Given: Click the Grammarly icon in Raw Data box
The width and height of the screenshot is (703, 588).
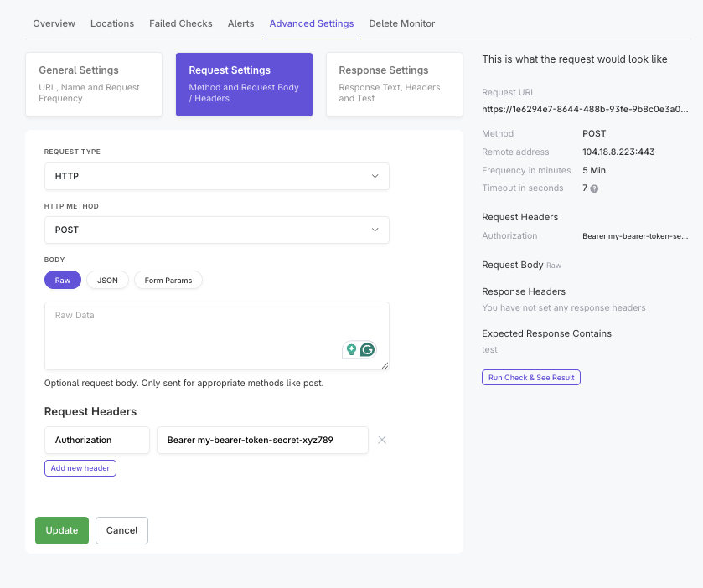Looking at the screenshot, I should pos(368,349).
